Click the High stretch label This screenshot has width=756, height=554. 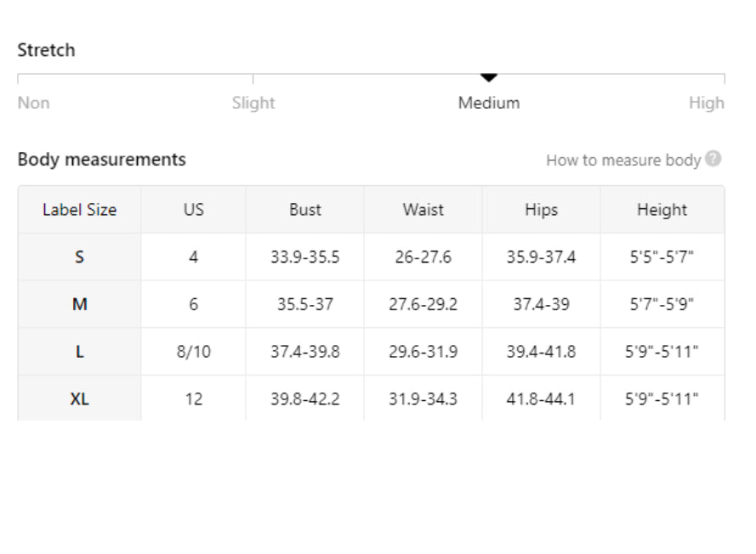(x=707, y=103)
